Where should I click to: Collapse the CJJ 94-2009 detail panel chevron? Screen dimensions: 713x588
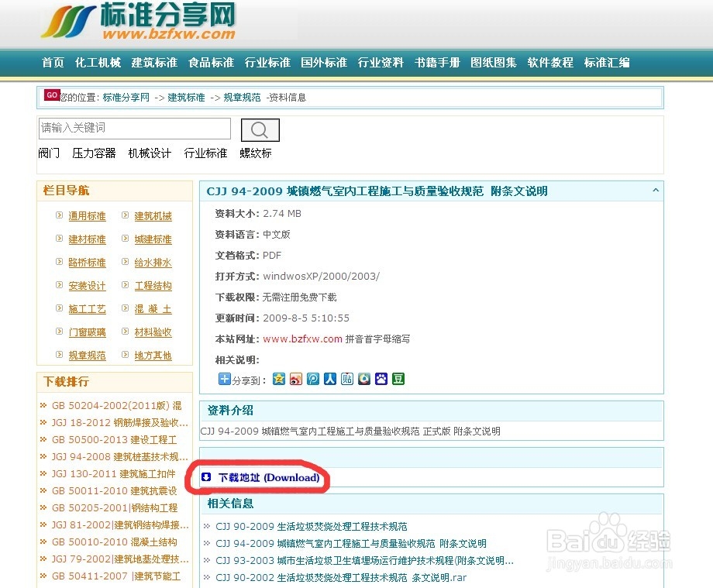[x=655, y=190]
